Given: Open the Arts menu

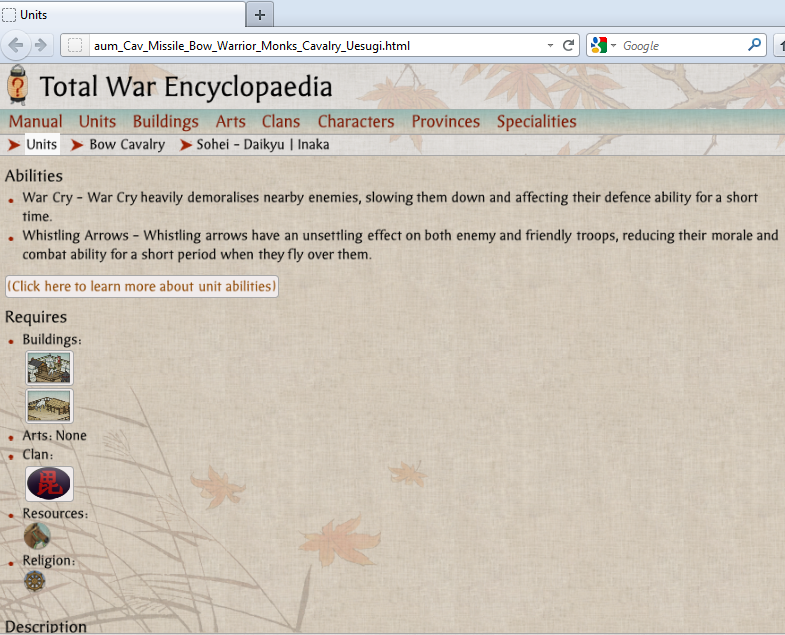Looking at the screenshot, I should pyautogui.click(x=230, y=122).
